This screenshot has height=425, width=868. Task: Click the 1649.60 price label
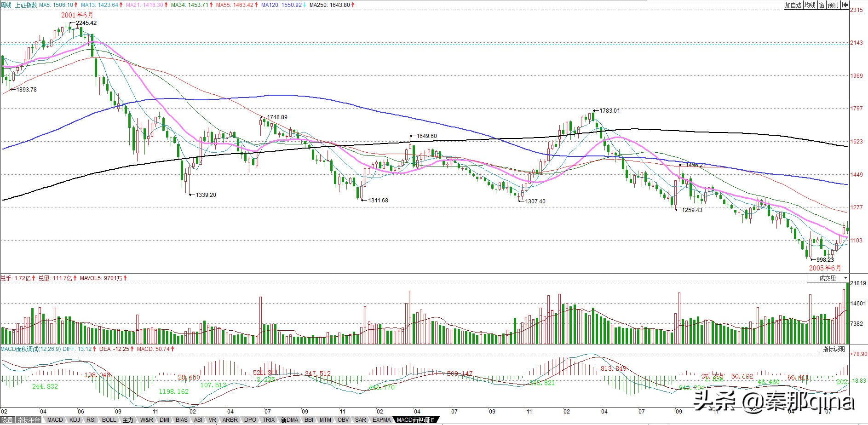[x=426, y=136]
